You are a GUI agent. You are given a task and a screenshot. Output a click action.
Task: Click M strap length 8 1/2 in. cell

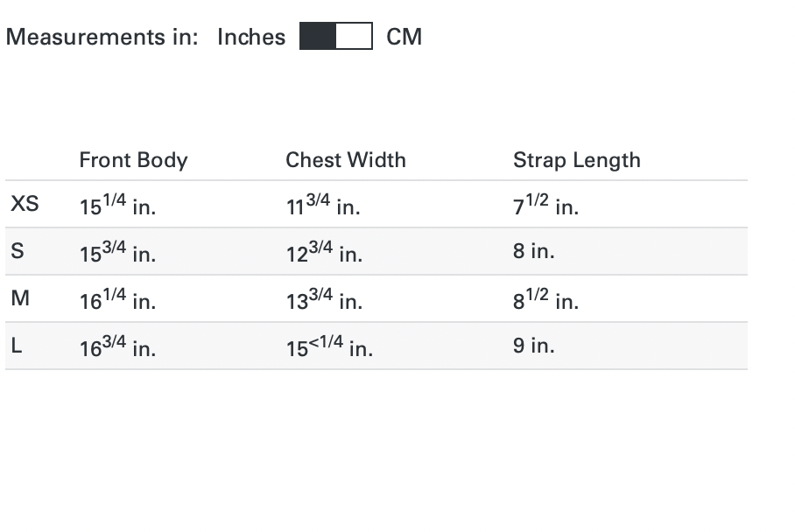pyautogui.click(x=545, y=300)
